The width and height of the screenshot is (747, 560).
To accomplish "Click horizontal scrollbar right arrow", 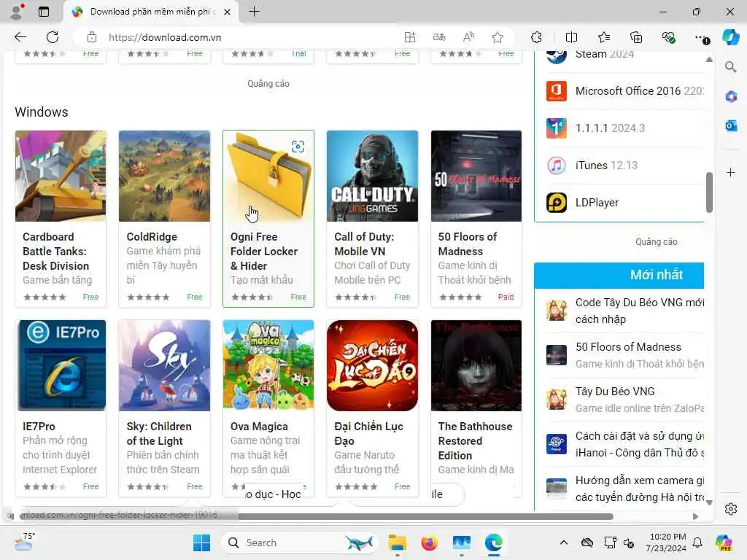I will tap(696, 516).
